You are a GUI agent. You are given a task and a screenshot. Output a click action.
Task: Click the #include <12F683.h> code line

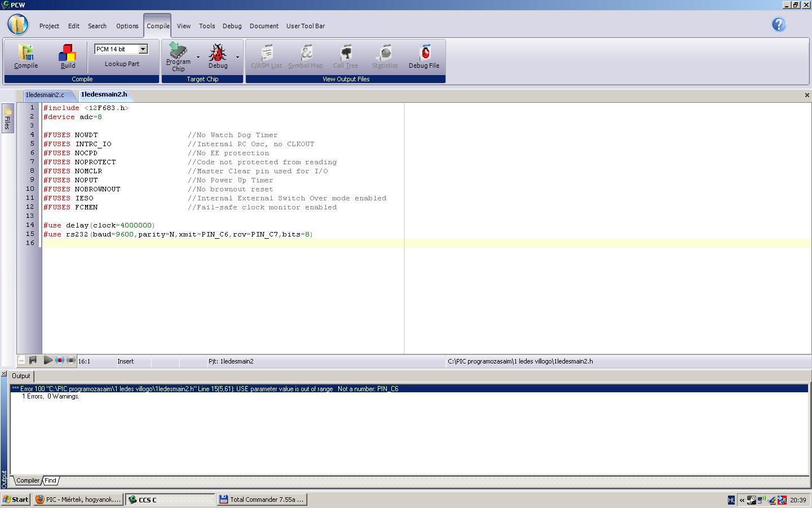coord(86,108)
